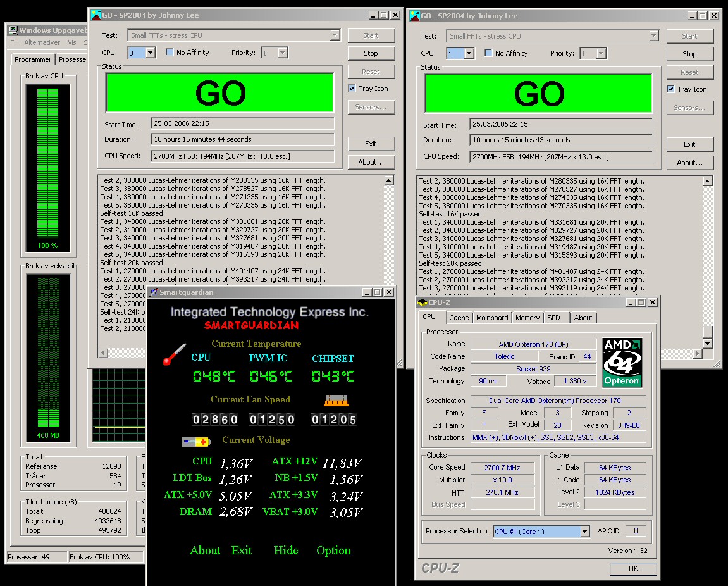
Task: Click CPU usage 100 % meter in Task Manager
Action: click(x=48, y=167)
